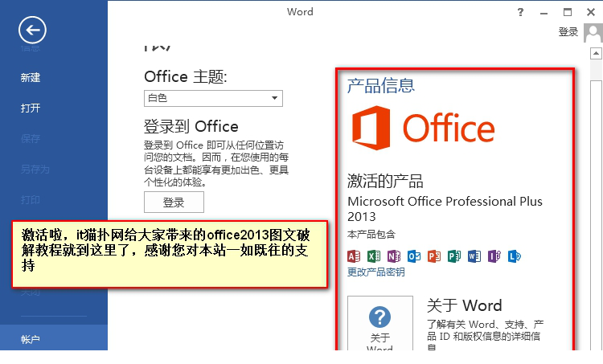The width and height of the screenshot is (603, 364).
Task: Click 登录 link at top right
Action: 568,32
